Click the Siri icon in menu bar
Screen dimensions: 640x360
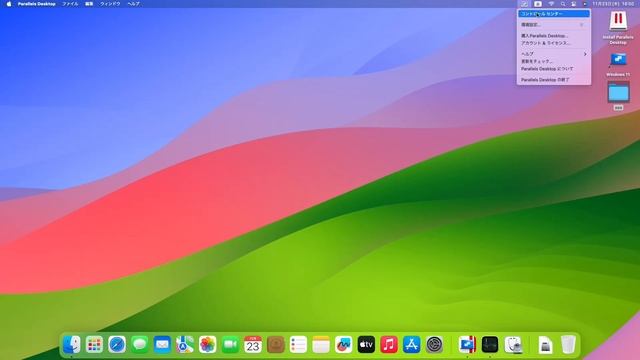[x=584, y=4]
